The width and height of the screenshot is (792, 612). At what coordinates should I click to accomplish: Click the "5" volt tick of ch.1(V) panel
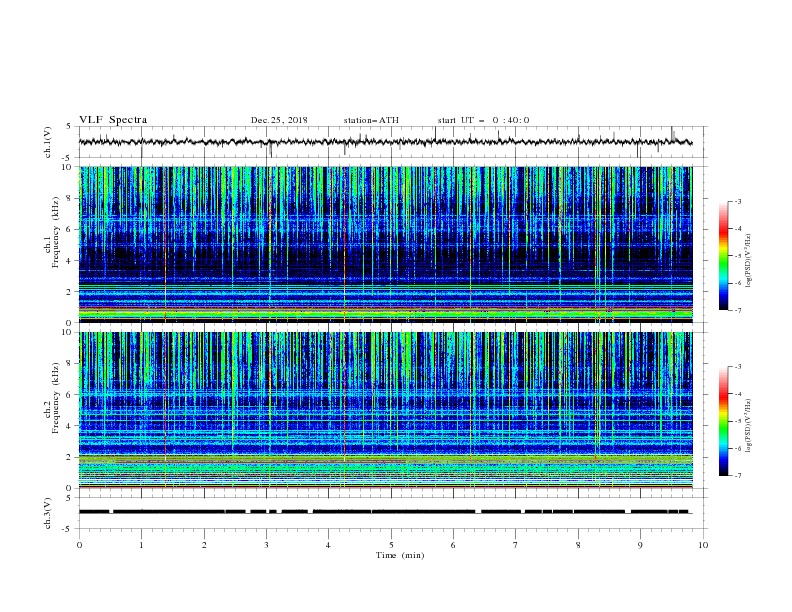point(69,127)
